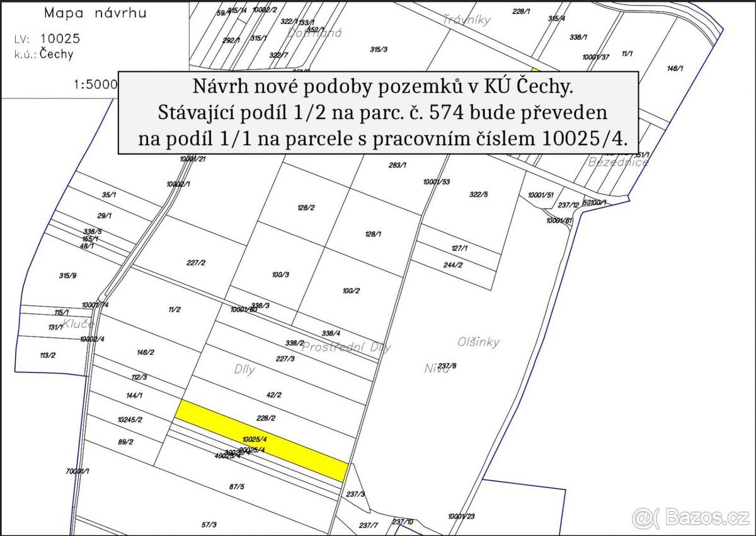
Task: Select parcel 322/5
Action: [478, 194]
